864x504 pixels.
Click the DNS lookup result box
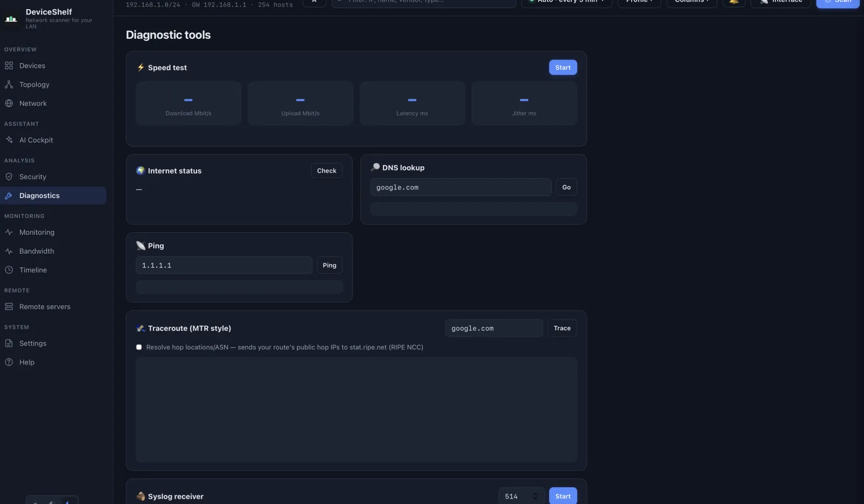tap(474, 209)
